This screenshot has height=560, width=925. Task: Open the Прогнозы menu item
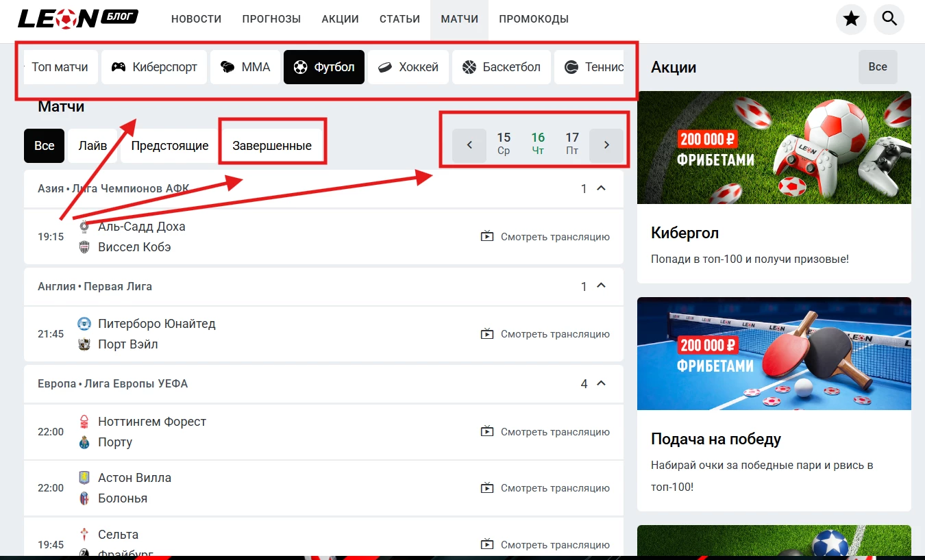(x=271, y=19)
